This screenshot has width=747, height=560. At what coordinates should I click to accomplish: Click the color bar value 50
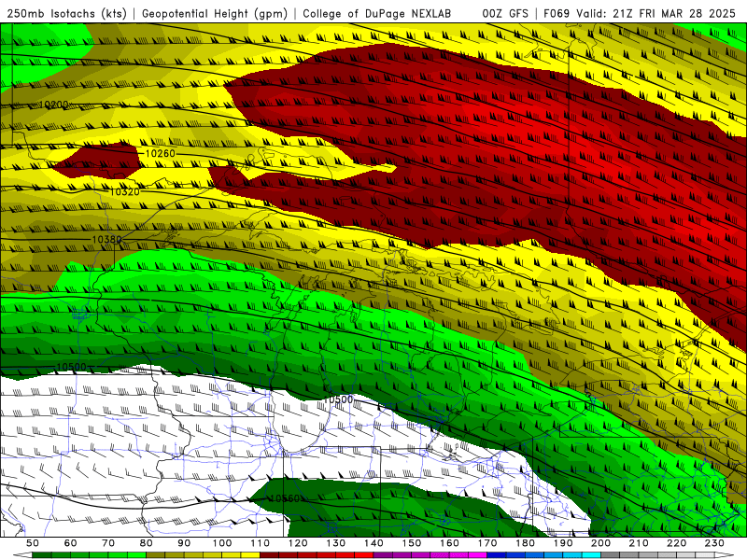click(x=33, y=543)
